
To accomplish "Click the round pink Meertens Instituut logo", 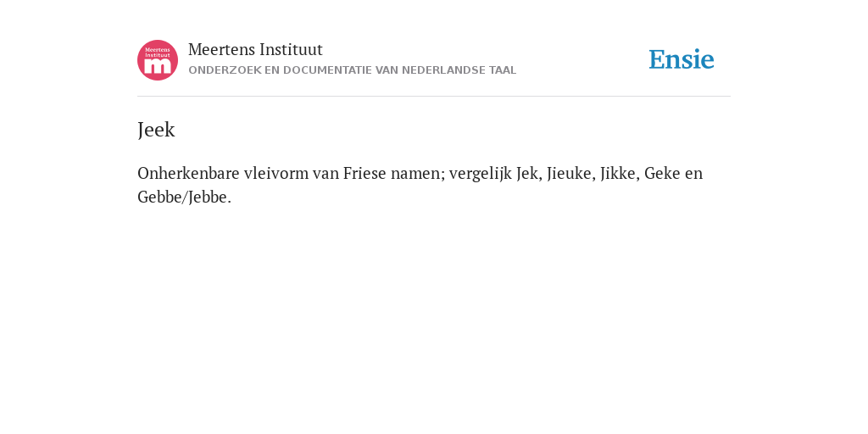I will (158, 60).
